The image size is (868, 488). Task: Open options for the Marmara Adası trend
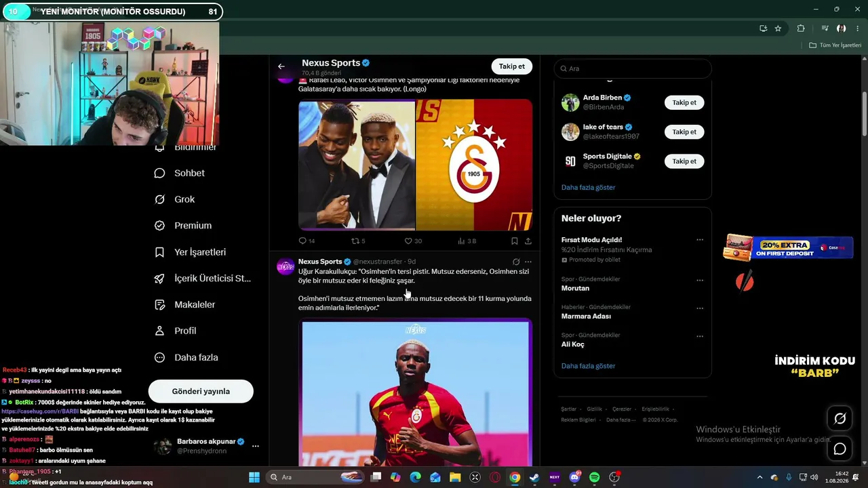click(700, 308)
